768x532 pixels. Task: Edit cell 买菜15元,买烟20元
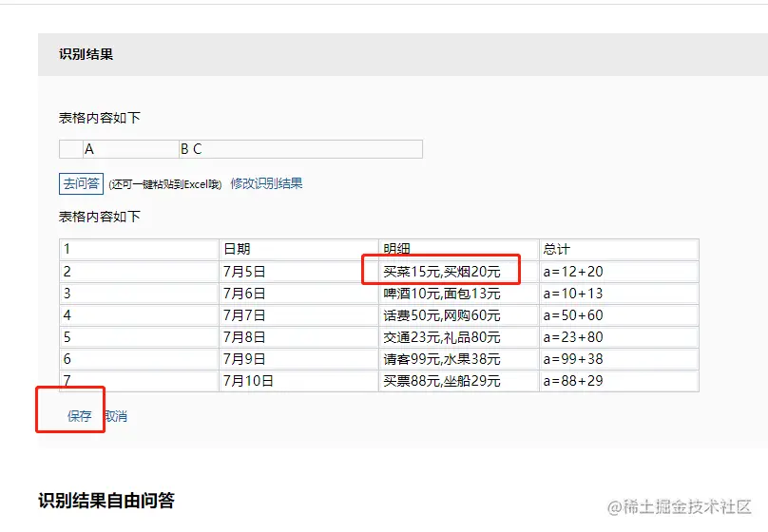click(x=458, y=271)
